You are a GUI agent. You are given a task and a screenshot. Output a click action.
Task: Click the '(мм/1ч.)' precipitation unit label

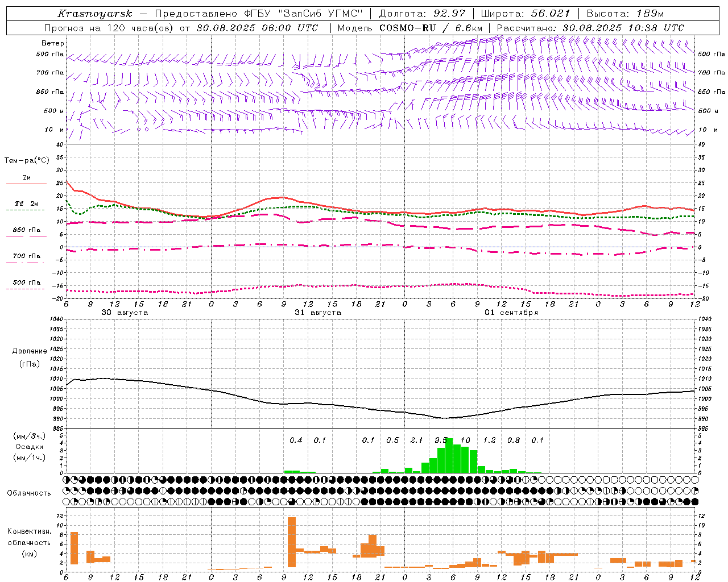pyautogui.click(x=30, y=458)
